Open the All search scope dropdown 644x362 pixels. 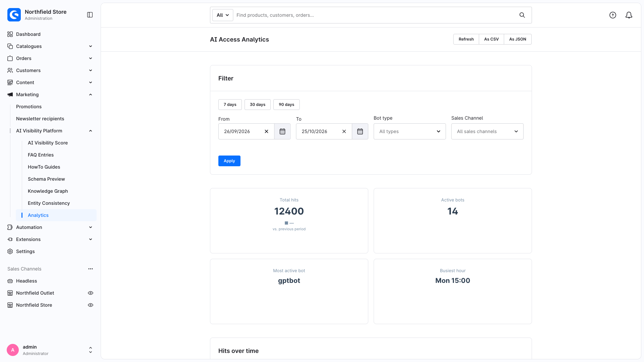(x=223, y=15)
